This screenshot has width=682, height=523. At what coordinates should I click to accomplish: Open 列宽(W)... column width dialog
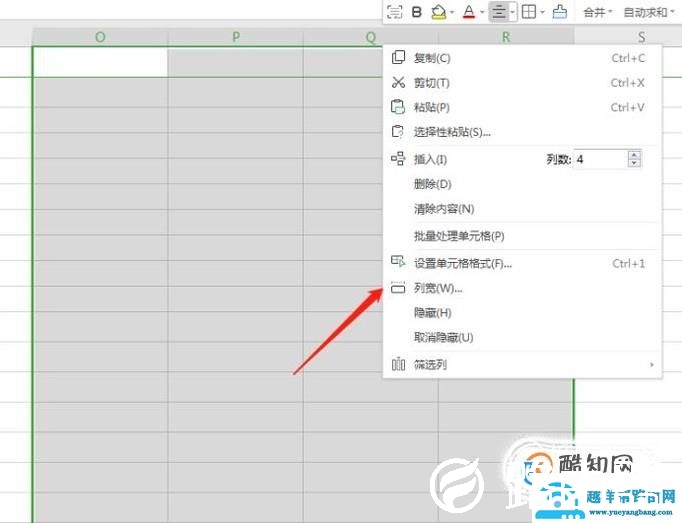(x=522, y=288)
